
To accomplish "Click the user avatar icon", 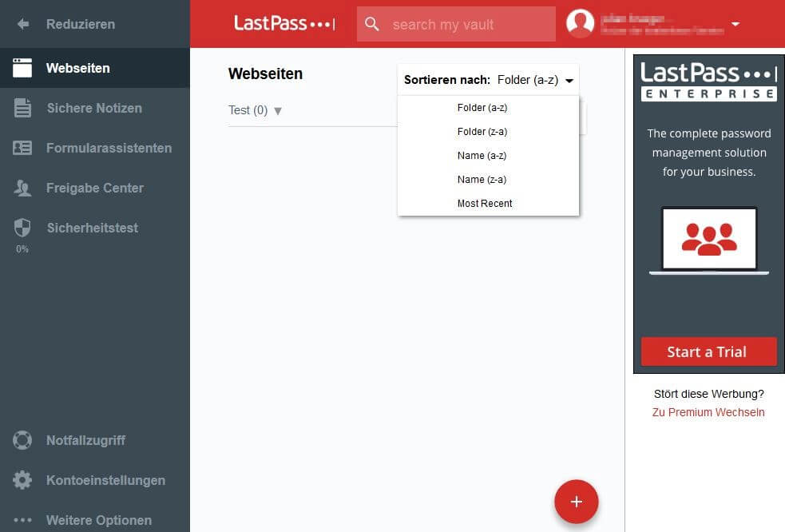I will click(581, 23).
